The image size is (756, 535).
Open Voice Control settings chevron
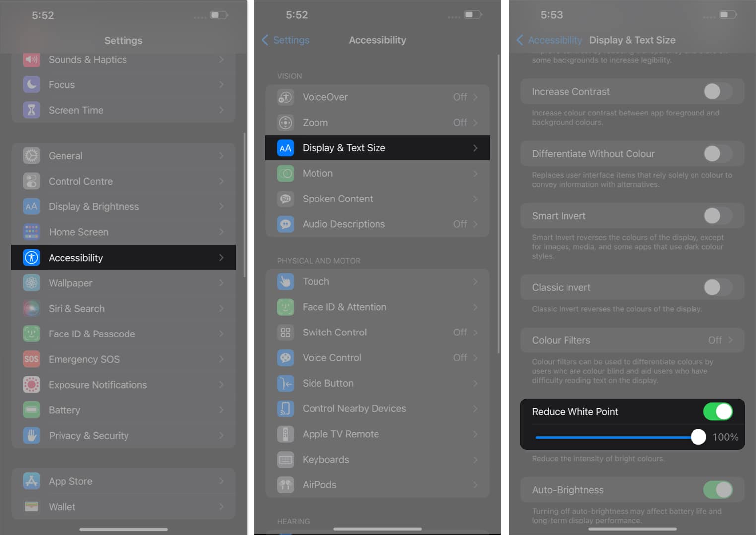[x=475, y=357]
